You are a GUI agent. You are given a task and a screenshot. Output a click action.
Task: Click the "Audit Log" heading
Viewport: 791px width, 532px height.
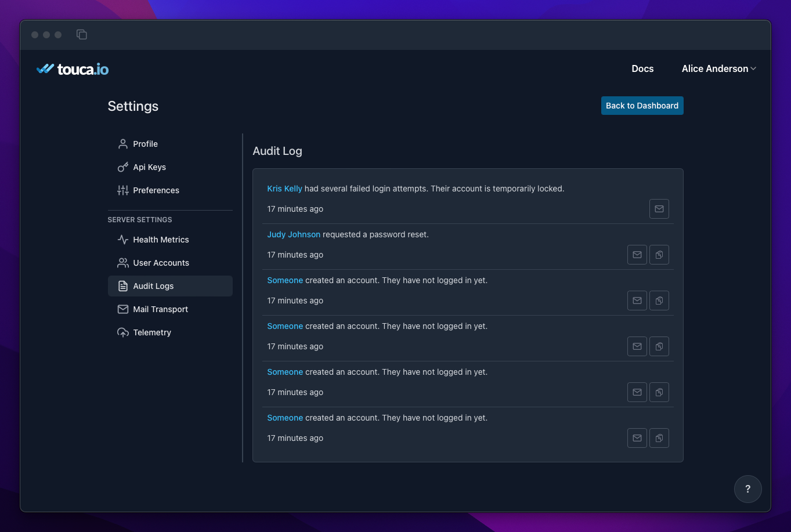pos(277,151)
